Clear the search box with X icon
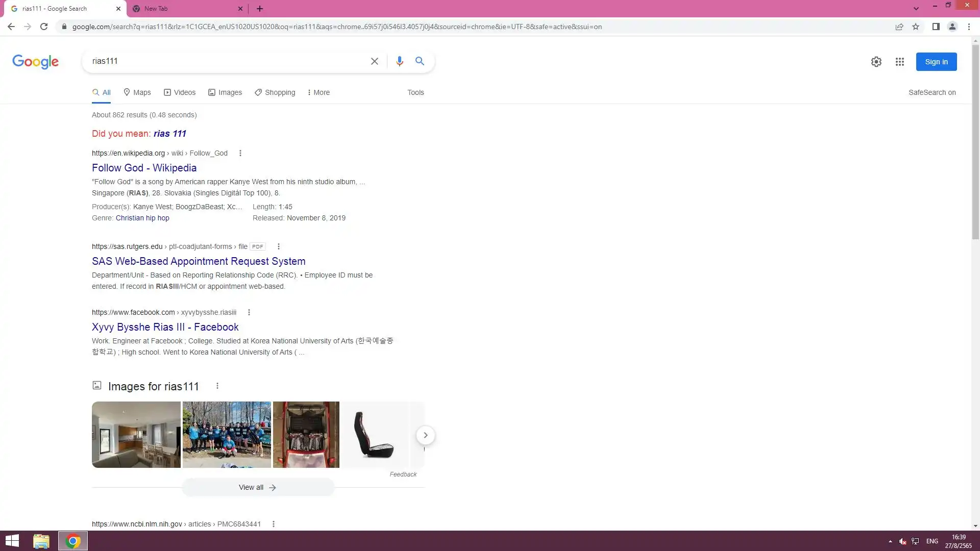Image resolution: width=980 pixels, height=551 pixels. point(374,61)
